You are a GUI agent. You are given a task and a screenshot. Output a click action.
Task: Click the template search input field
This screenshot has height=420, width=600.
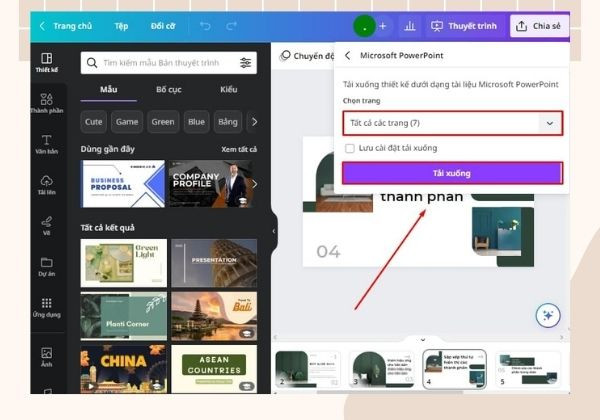(169, 63)
